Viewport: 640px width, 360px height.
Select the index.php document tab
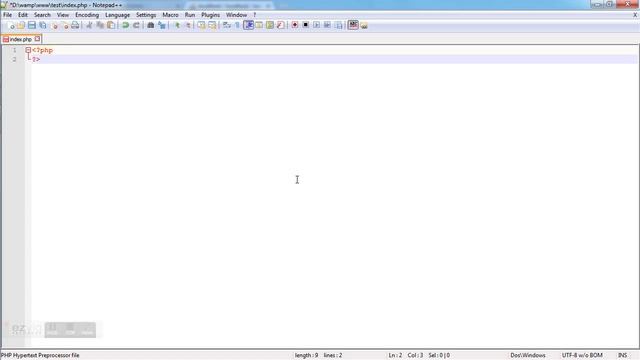(20, 39)
